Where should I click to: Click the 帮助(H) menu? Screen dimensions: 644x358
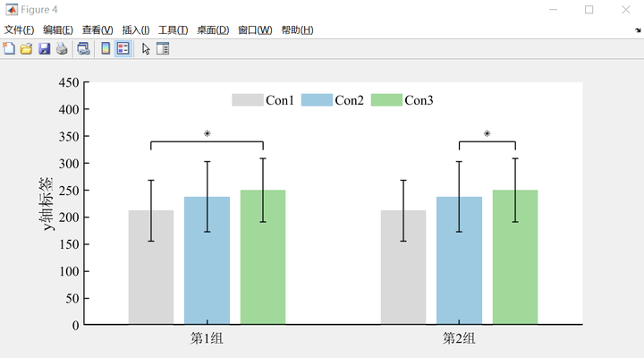[x=297, y=30]
